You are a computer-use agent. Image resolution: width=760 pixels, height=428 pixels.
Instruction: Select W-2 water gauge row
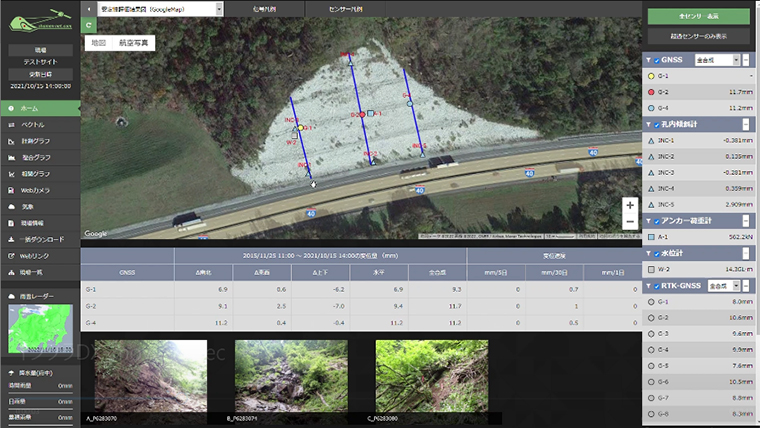(x=698, y=269)
